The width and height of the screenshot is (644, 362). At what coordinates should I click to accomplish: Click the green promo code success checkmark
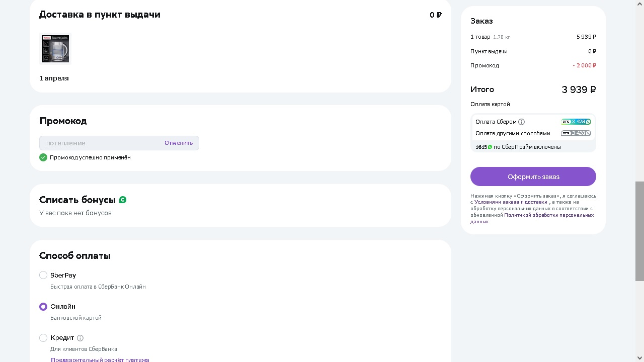[x=43, y=157]
